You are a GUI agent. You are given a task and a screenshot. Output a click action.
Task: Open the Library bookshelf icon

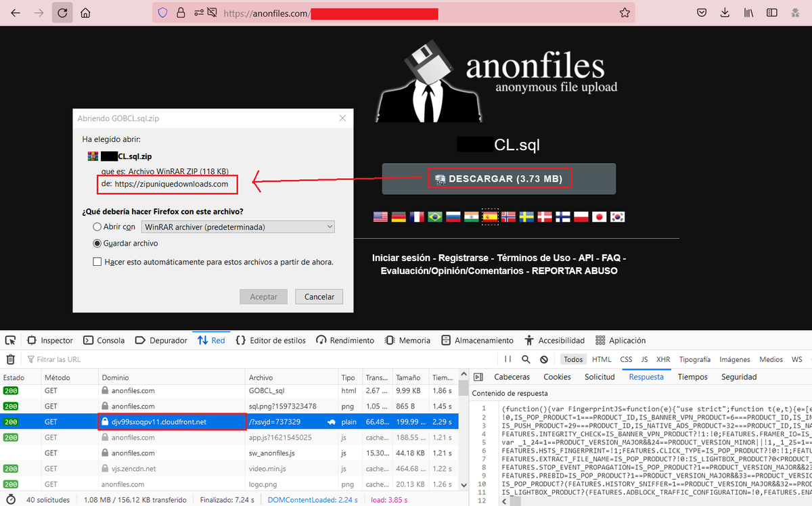pos(749,13)
